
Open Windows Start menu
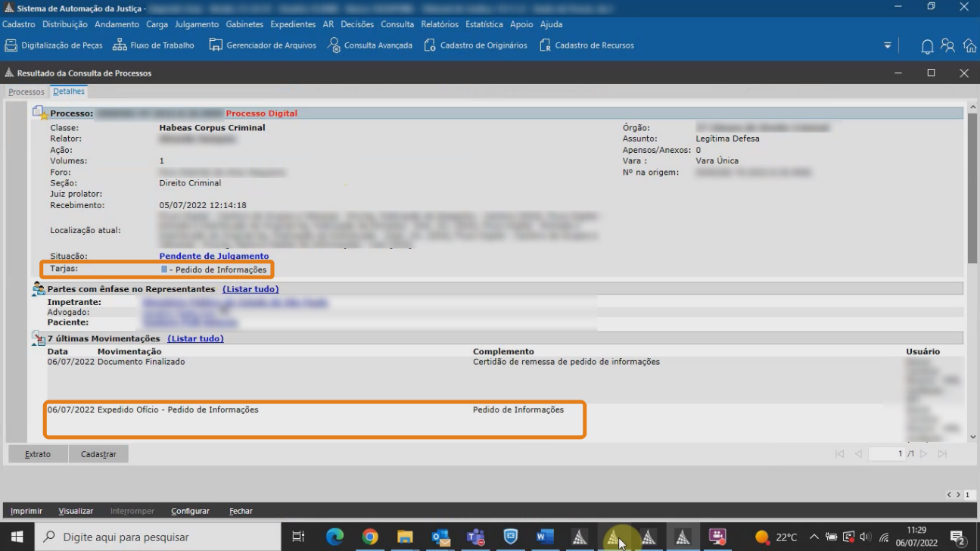coord(17,537)
